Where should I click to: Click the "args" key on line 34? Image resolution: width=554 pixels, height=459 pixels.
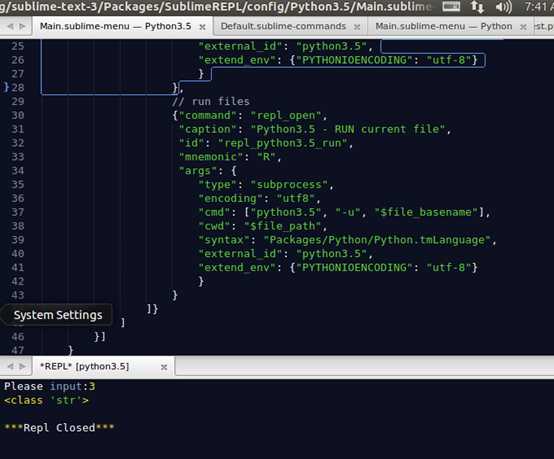pos(198,171)
